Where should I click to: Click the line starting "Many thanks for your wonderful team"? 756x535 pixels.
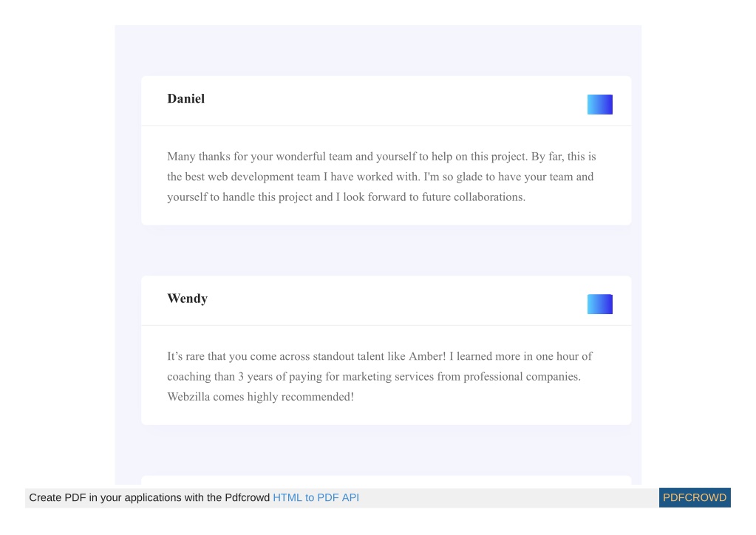point(381,157)
